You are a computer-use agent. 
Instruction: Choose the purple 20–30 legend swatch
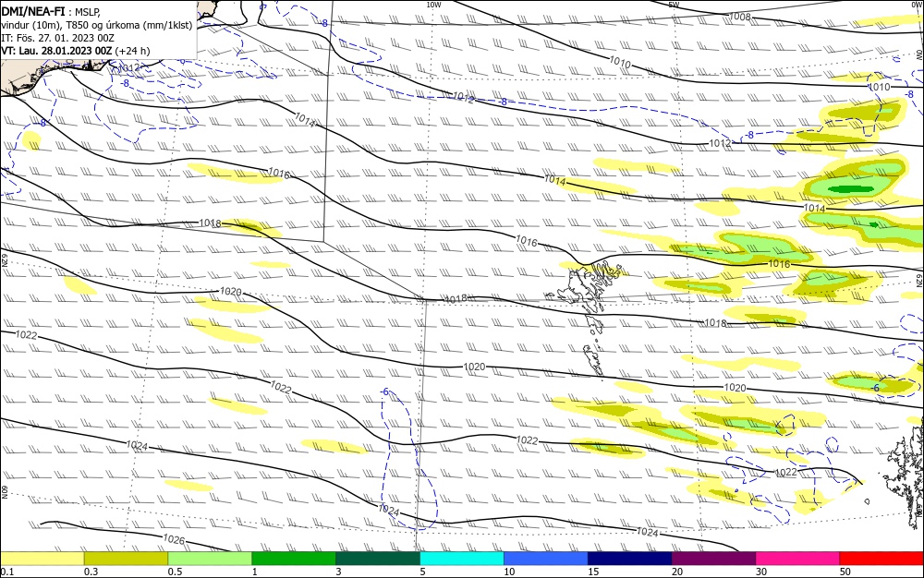(x=713, y=558)
